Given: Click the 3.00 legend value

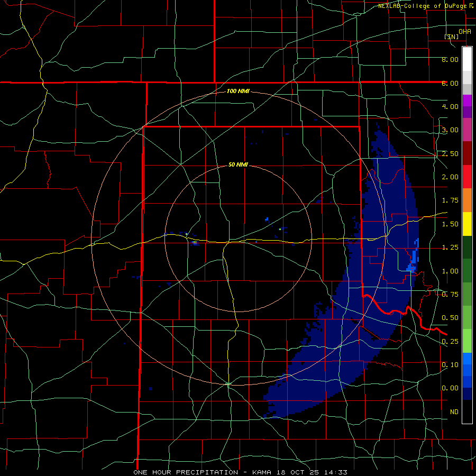Looking at the screenshot, I should [x=450, y=130].
